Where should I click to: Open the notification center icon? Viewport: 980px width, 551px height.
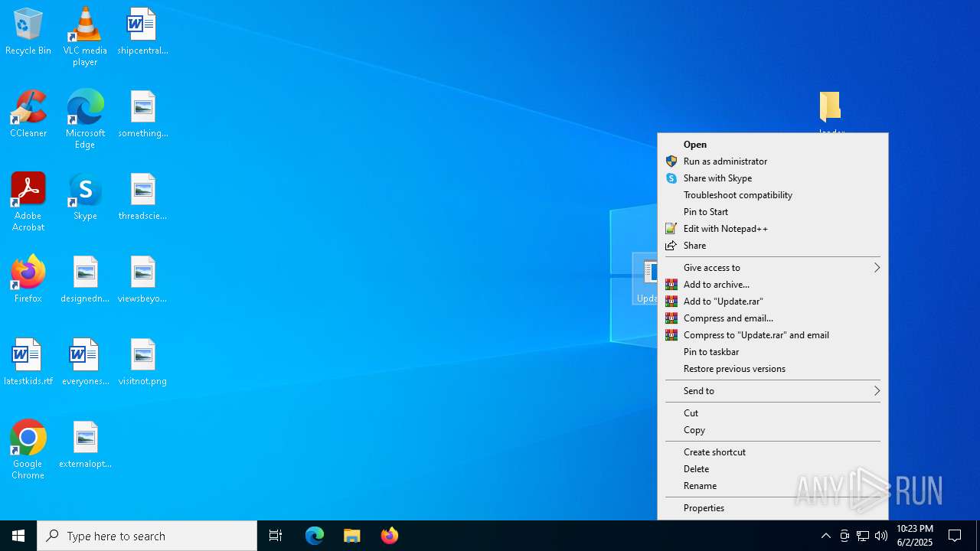click(x=955, y=536)
